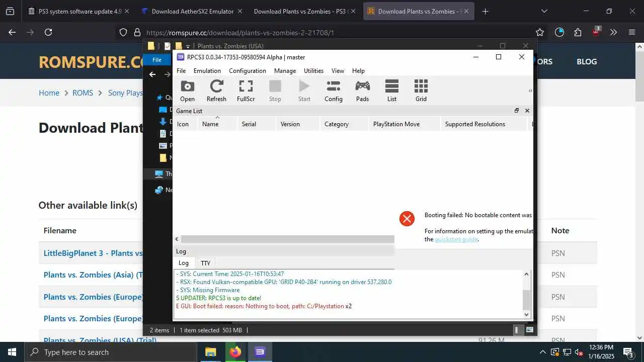644x362 pixels.
Task: Switch Explorer to large icons view
Action: click(529, 330)
